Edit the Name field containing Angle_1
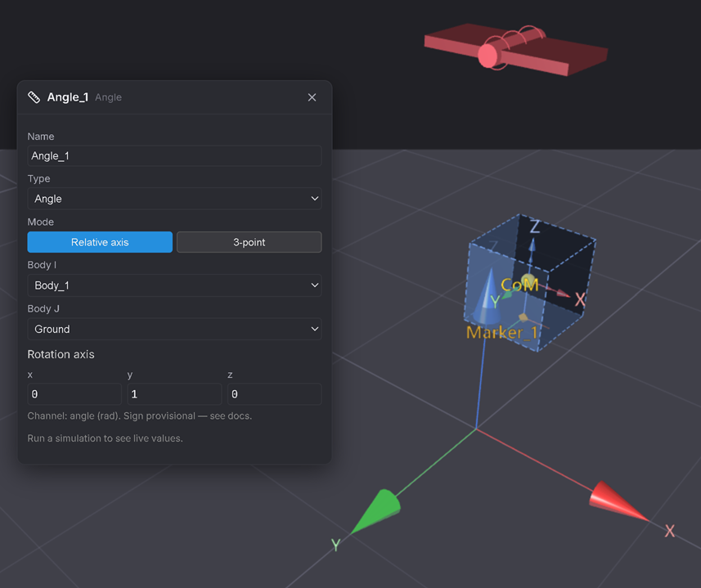The height and width of the screenshot is (588, 701). tap(174, 156)
